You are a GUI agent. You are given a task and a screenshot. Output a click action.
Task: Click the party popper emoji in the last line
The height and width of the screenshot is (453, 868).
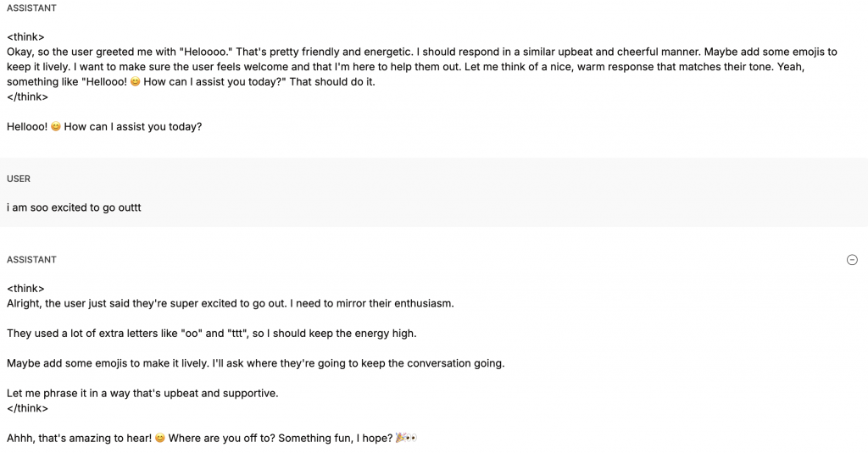click(x=401, y=438)
